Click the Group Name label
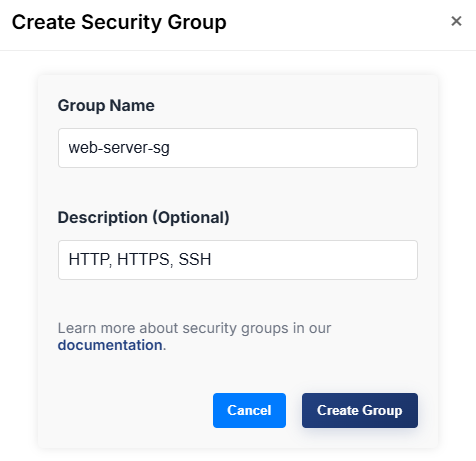 pyautogui.click(x=106, y=106)
